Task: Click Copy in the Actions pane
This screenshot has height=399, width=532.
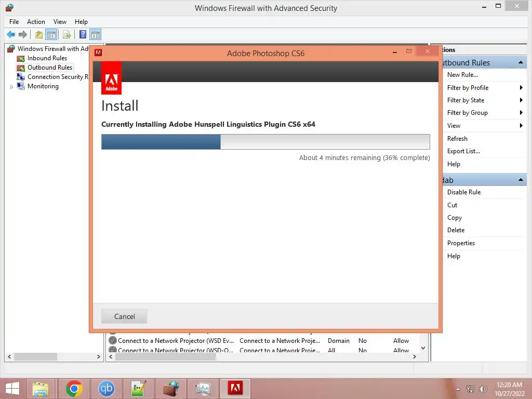Action: click(x=454, y=218)
